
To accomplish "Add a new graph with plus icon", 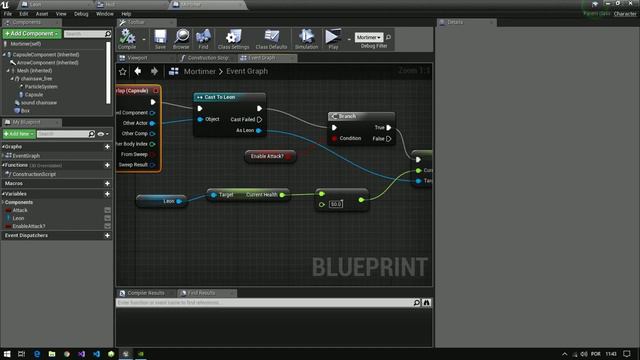I will click(x=107, y=147).
